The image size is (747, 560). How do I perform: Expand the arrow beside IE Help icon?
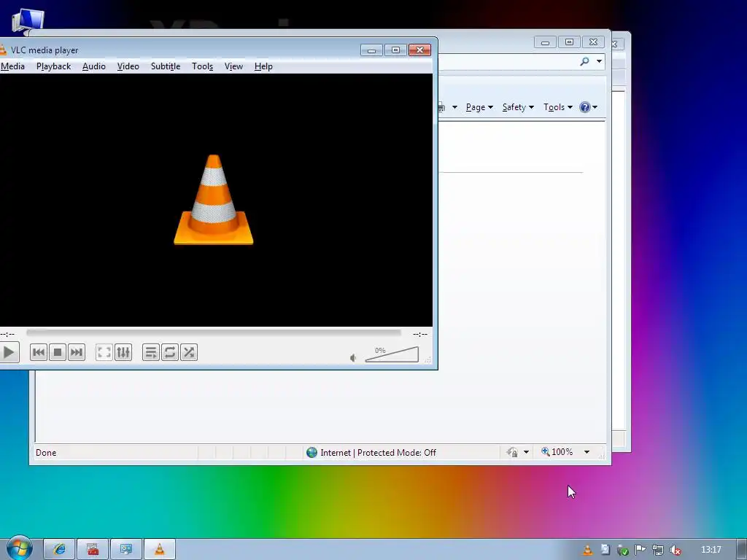tap(595, 107)
